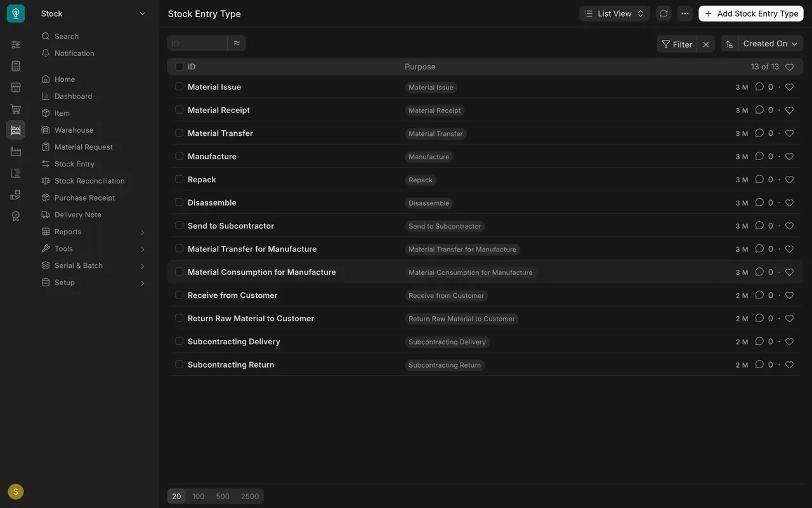The image size is (812, 508).
Task: Select all rows with the header checkbox
Action: coord(179,67)
